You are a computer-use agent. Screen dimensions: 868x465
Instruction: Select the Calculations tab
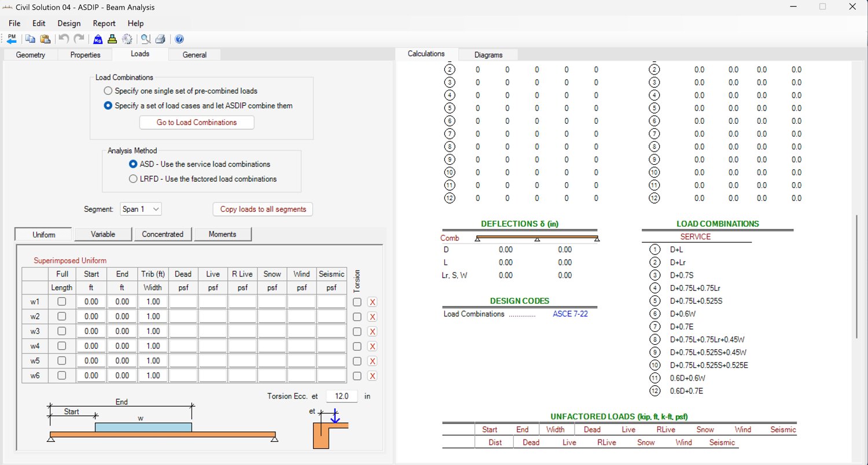pyautogui.click(x=426, y=54)
